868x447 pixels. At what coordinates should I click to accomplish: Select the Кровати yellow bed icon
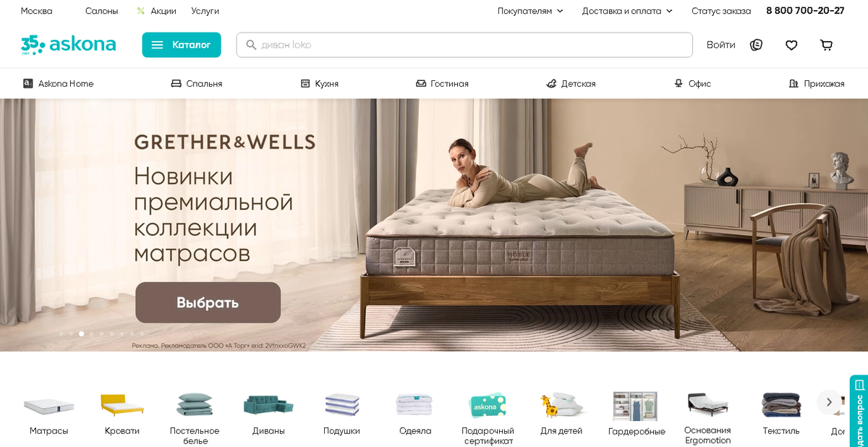122,405
